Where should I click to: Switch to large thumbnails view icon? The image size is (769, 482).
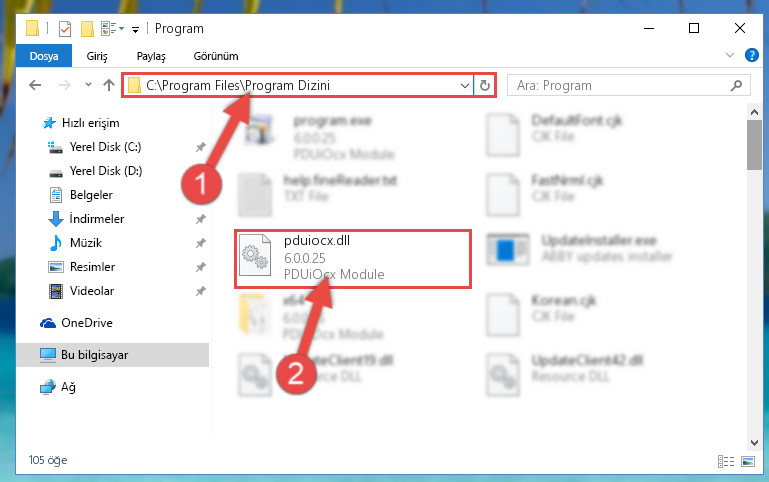[x=748, y=461]
